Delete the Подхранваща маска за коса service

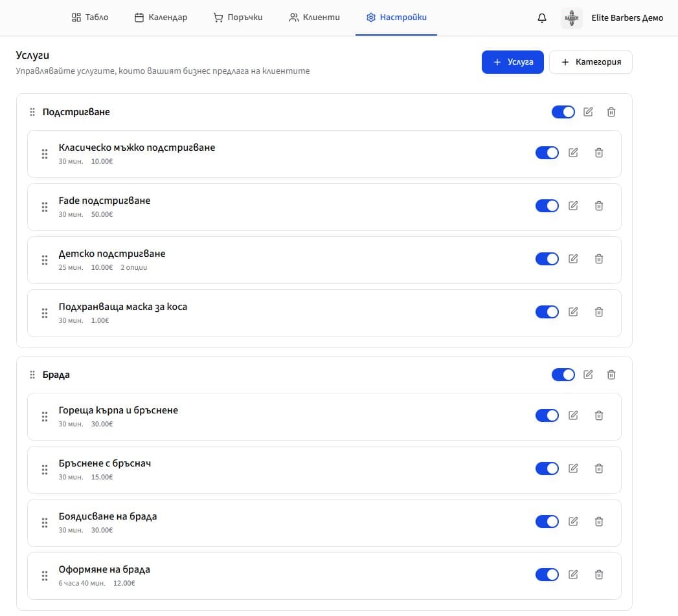(x=598, y=311)
